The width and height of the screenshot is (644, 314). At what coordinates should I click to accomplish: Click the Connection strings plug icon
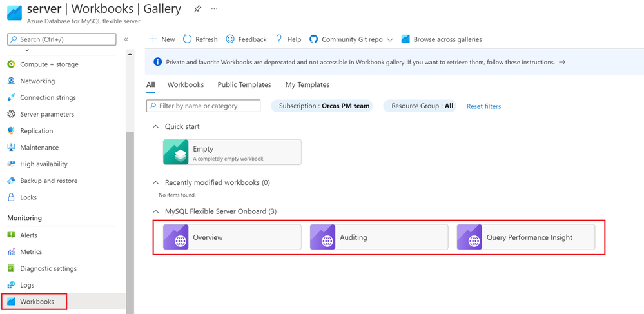[x=12, y=97]
